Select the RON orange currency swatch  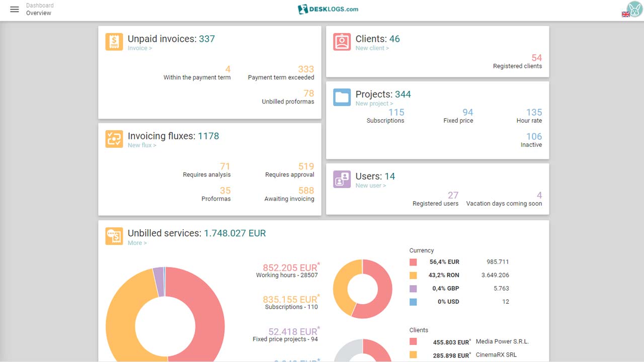coord(413,275)
